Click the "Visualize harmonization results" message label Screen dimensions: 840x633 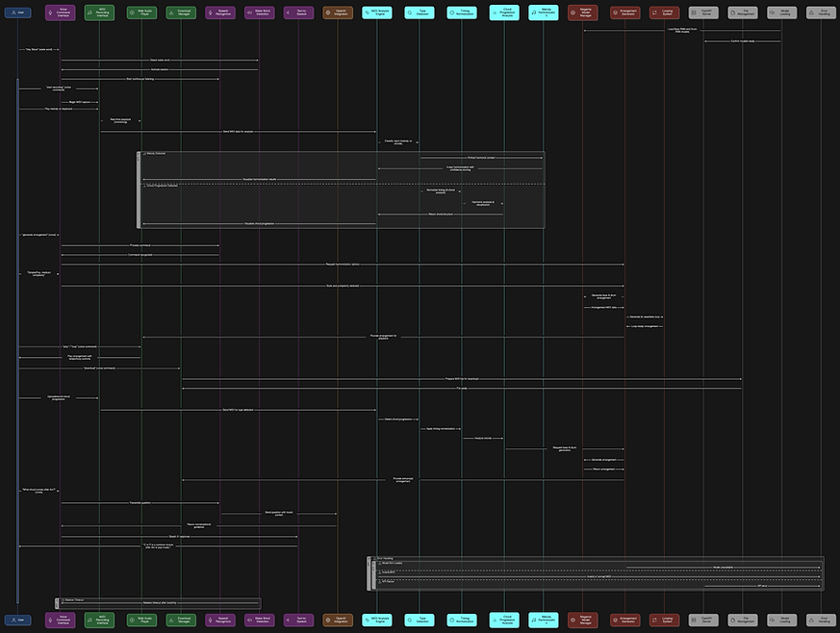[259, 179]
